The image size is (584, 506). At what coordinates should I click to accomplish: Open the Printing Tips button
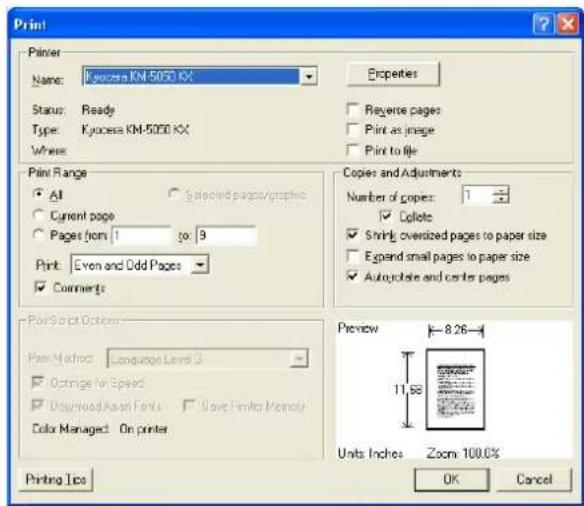tap(56, 479)
